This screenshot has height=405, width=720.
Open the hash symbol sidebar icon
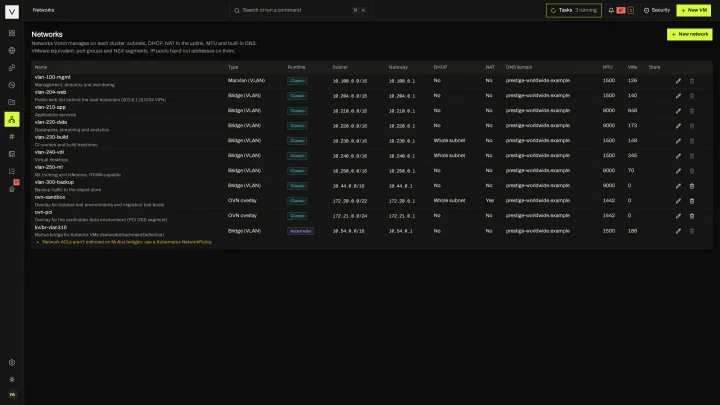coord(12,136)
